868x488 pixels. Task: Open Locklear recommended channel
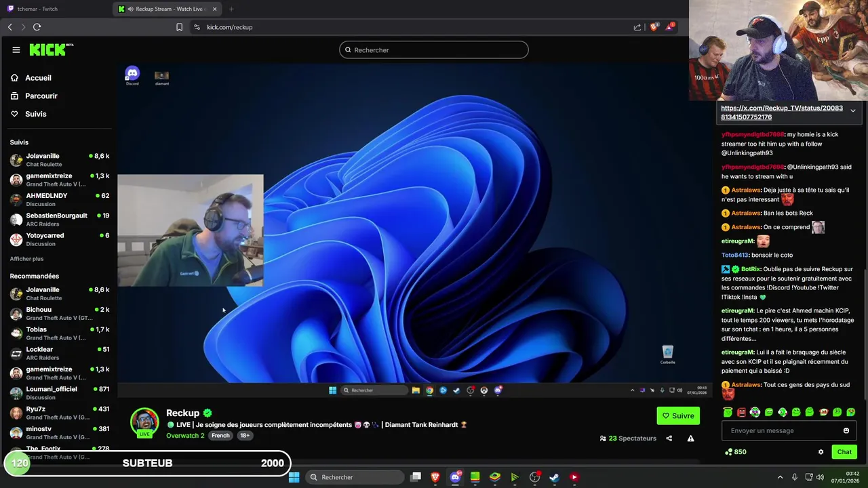(x=60, y=353)
